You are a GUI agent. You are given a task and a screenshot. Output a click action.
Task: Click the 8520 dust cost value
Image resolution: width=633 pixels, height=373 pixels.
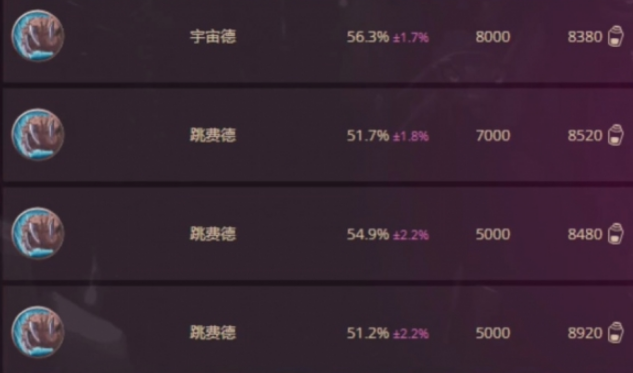click(x=585, y=135)
